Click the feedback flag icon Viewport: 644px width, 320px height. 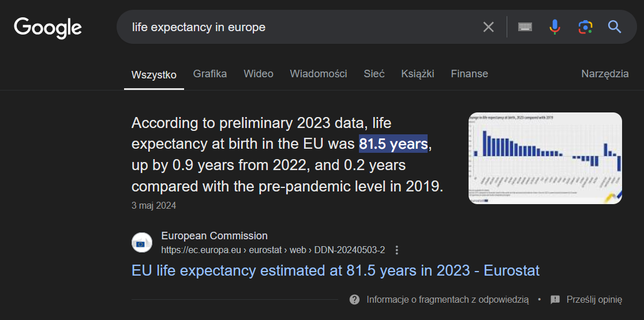555,299
